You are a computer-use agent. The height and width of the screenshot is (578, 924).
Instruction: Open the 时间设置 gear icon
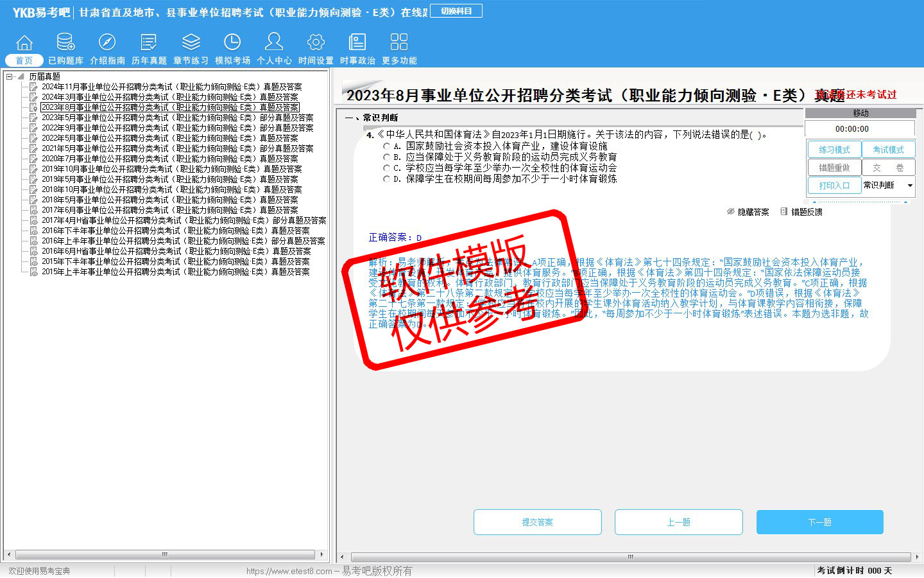coord(316,43)
